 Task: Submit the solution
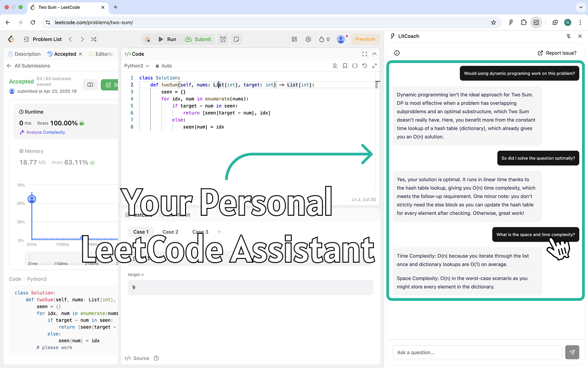198,39
